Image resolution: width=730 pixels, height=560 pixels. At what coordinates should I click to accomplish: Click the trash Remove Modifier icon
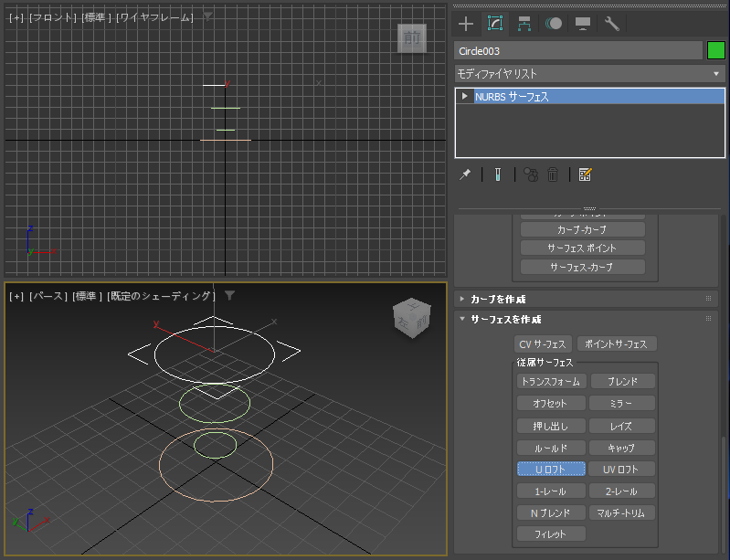tap(553, 174)
